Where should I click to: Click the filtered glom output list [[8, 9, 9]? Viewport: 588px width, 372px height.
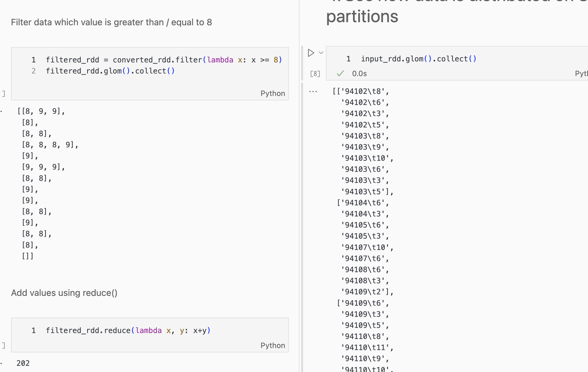(41, 111)
